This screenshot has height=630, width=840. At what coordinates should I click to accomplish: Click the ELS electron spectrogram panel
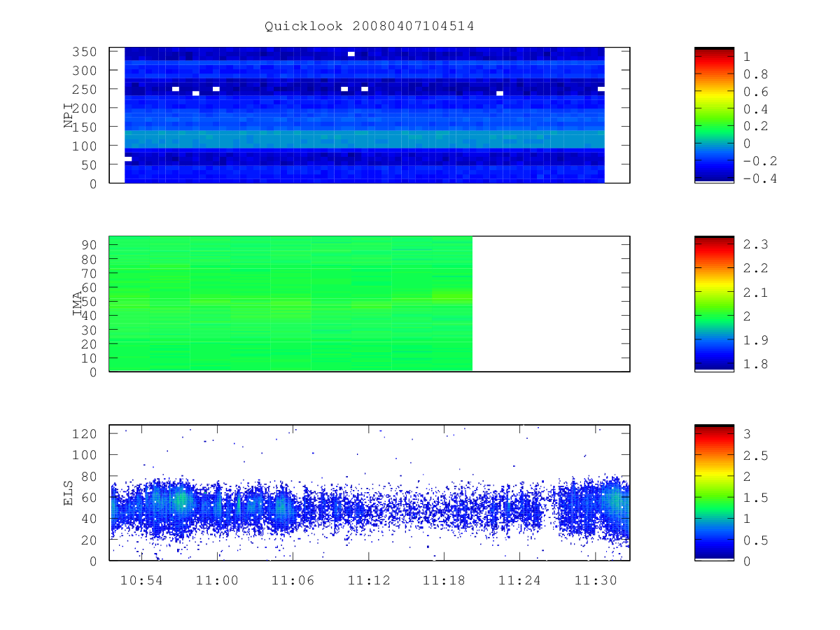(x=370, y=493)
